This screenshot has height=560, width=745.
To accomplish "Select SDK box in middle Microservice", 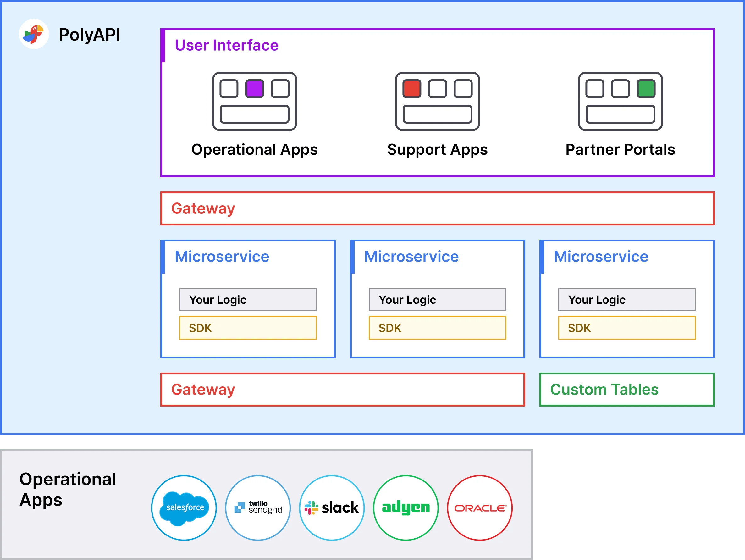I will [x=438, y=328].
